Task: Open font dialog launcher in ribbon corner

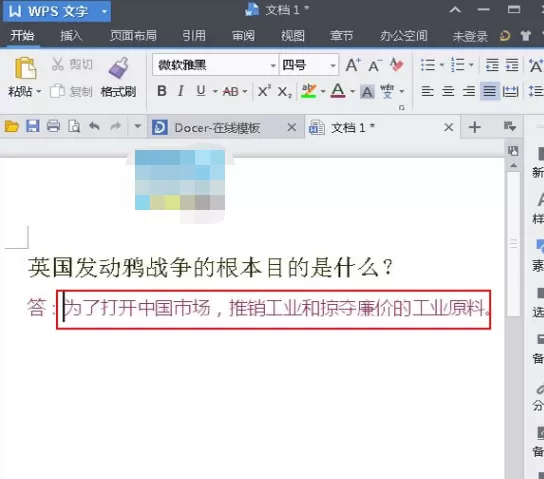Action: 402,108
